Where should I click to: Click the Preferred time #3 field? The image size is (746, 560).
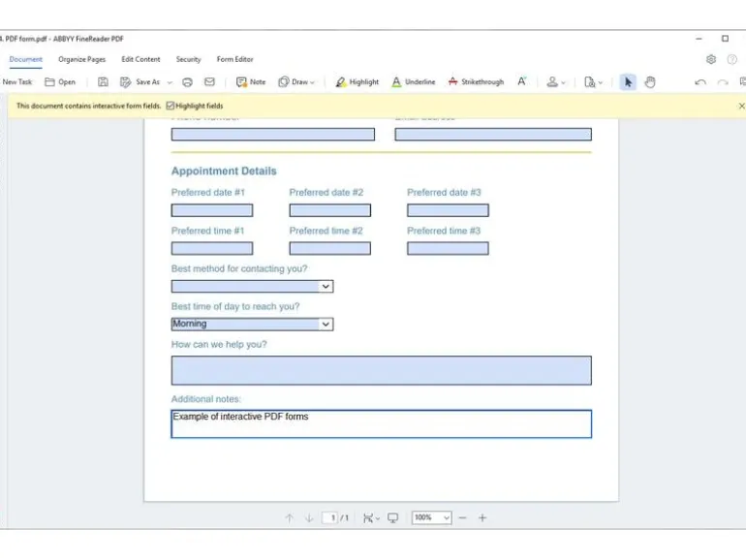tap(448, 248)
